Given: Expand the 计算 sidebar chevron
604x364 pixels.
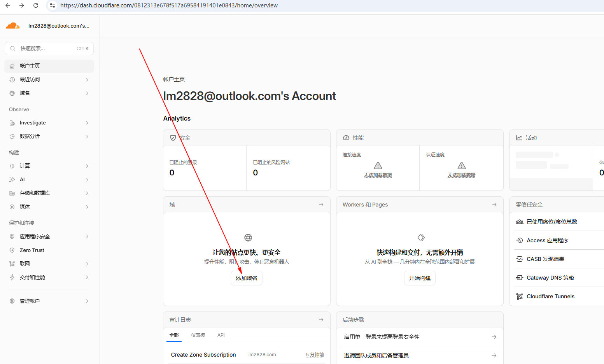Looking at the screenshot, I should coord(87,166).
